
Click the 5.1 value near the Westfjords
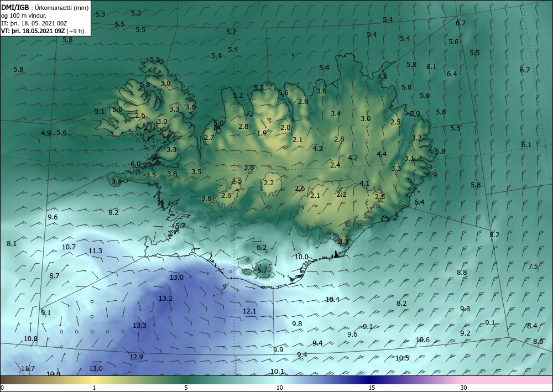coord(100,111)
